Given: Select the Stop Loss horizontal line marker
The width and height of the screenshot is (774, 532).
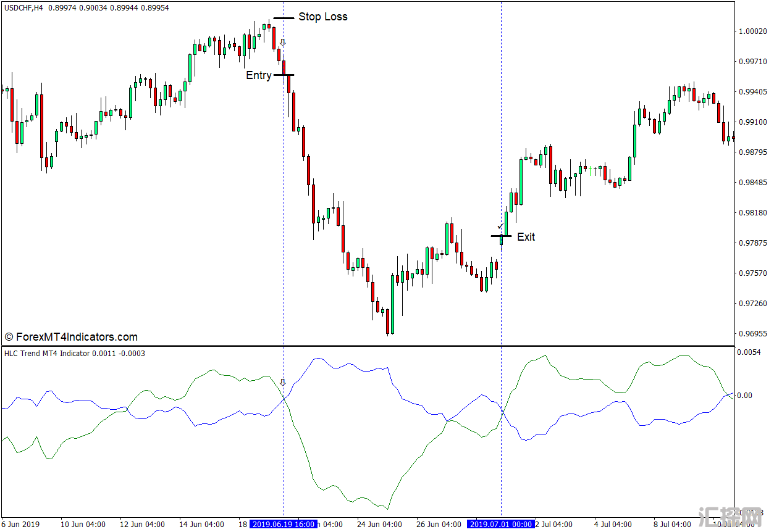Looking at the screenshot, I should tap(284, 19).
